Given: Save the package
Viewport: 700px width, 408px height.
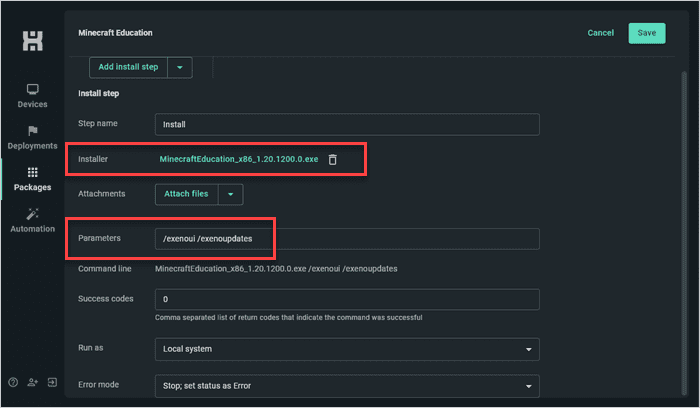Looking at the screenshot, I should [647, 33].
